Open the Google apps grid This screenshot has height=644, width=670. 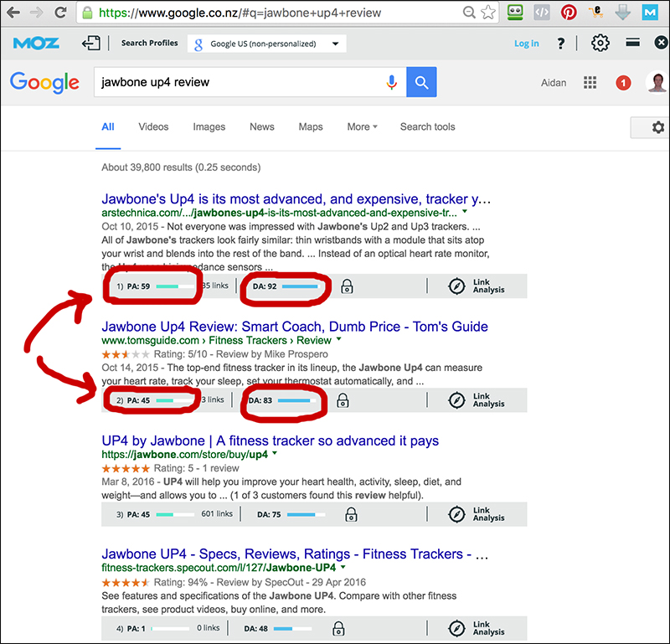click(590, 82)
